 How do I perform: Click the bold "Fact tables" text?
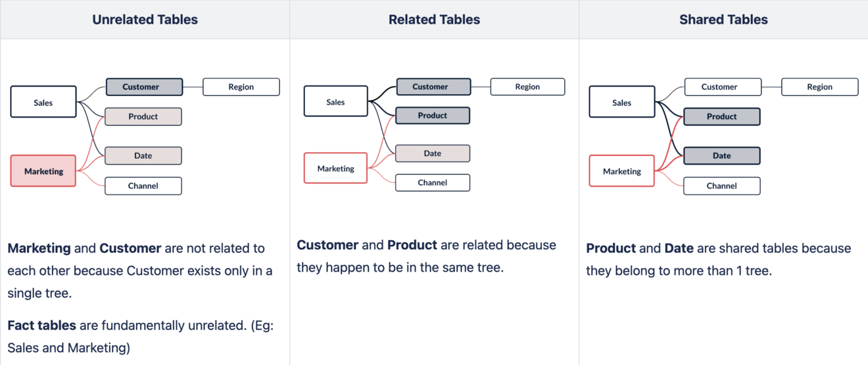click(x=42, y=325)
